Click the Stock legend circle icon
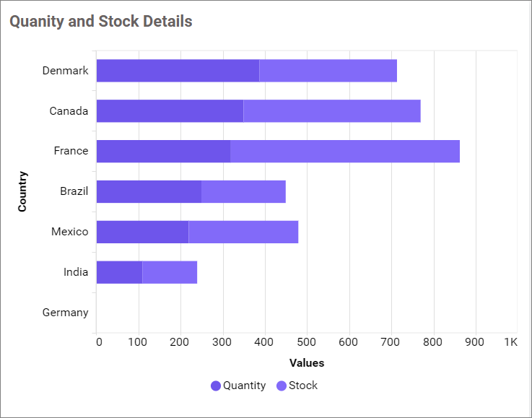532x418 pixels. click(x=282, y=386)
